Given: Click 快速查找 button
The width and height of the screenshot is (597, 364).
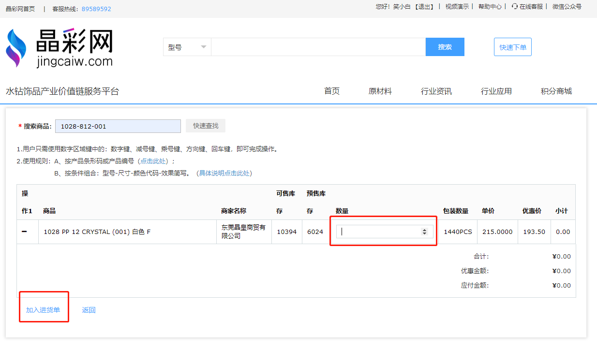Looking at the screenshot, I should point(206,126).
